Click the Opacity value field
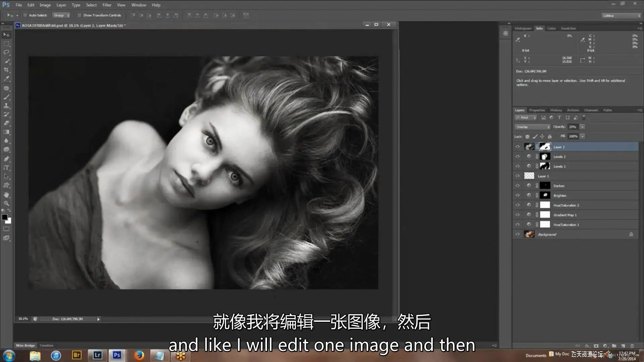This screenshot has width=644, height=362. [x=573, y=127]
